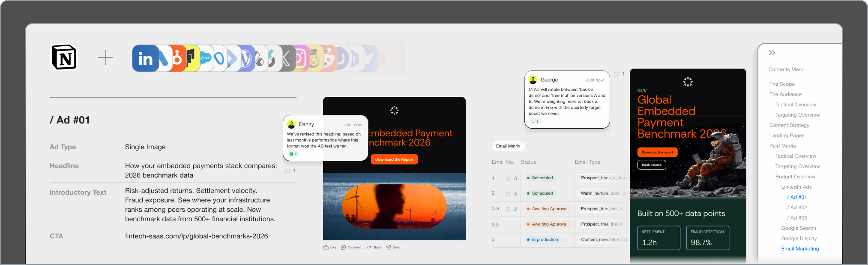The height and width of the screenshot is (265, 868).
Task: Open the Scheduled status of email 1
Action: click(x=540, y=178)
